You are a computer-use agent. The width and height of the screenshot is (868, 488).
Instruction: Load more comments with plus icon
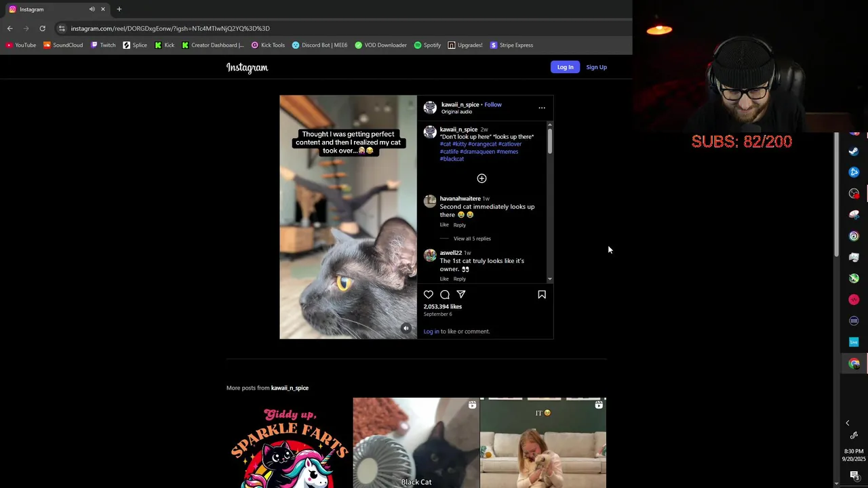tap(481, 178)
